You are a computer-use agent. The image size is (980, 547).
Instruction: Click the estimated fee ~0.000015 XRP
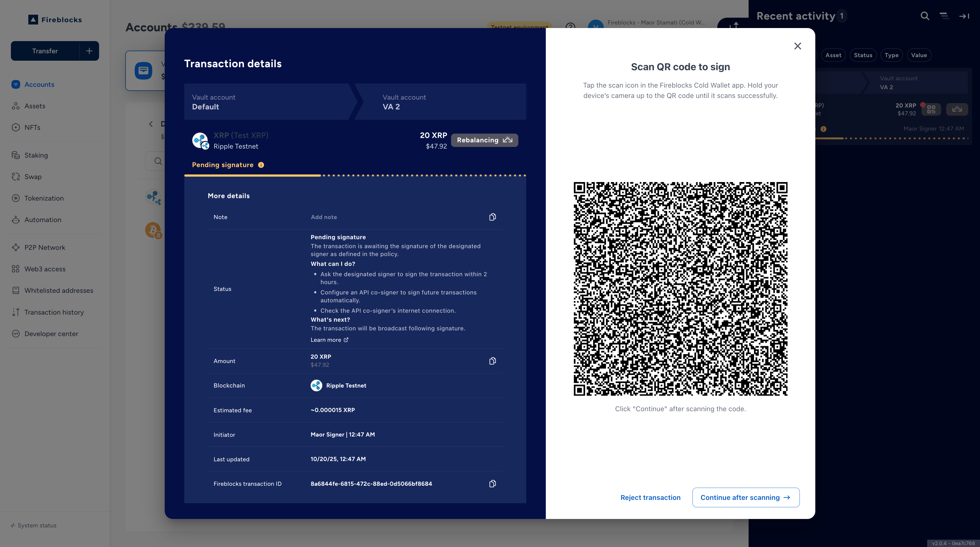point(332,410)
